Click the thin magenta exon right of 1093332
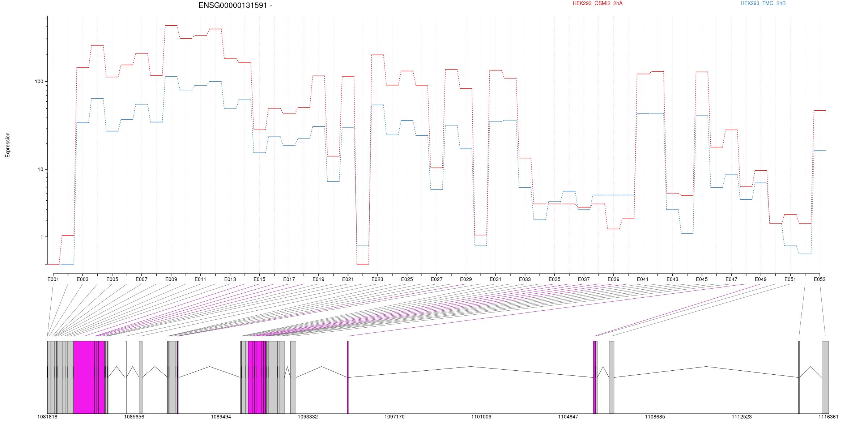The height and width of the screenshot is (434, 868). coord(348,377)
